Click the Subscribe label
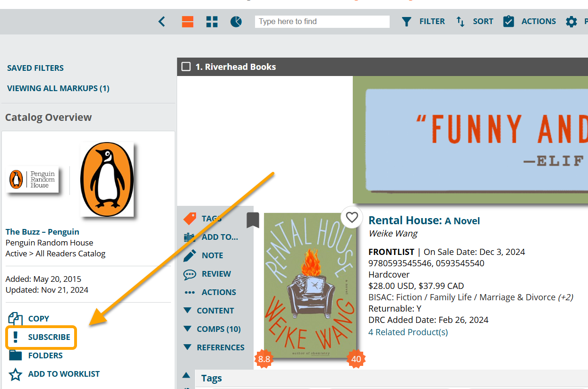 click(49, 337)
